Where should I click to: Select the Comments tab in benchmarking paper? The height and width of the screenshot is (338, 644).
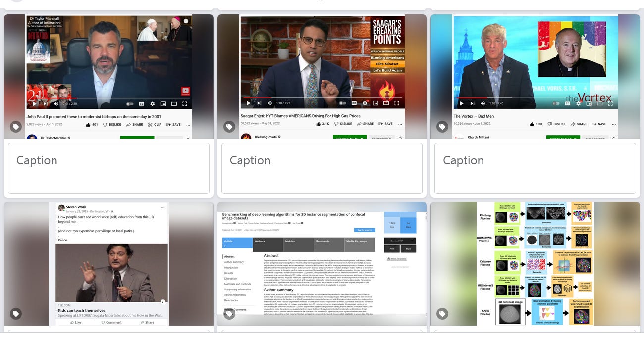(x=329, y=243)
